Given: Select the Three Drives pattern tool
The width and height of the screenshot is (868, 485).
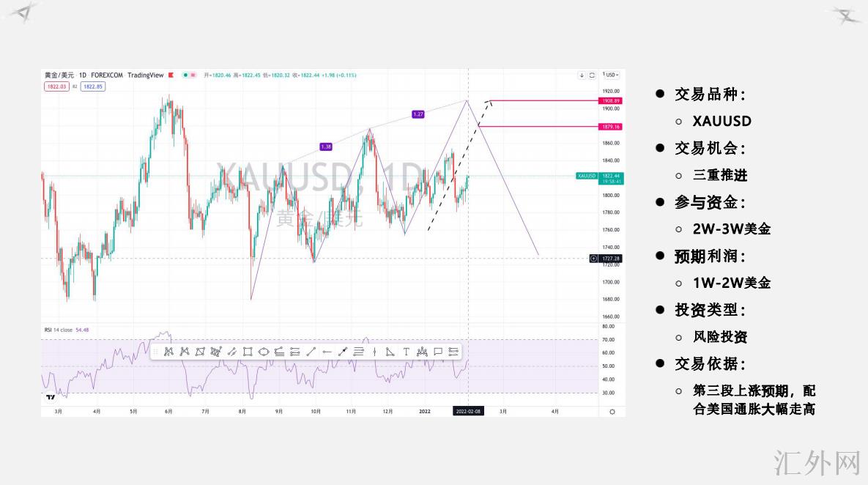Looking at the screenshot, I should click(x=216, y=352).
